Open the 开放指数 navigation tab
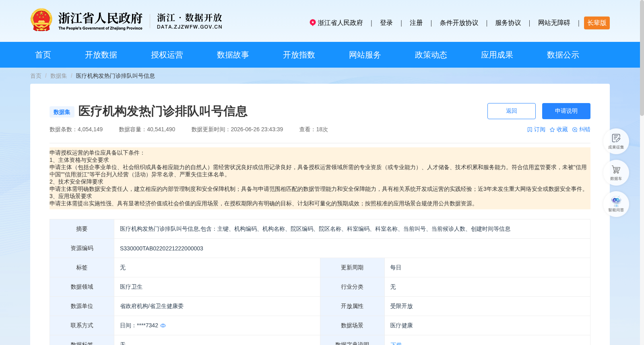The height and width of the screenshot is (345, 644). [299, 55]
